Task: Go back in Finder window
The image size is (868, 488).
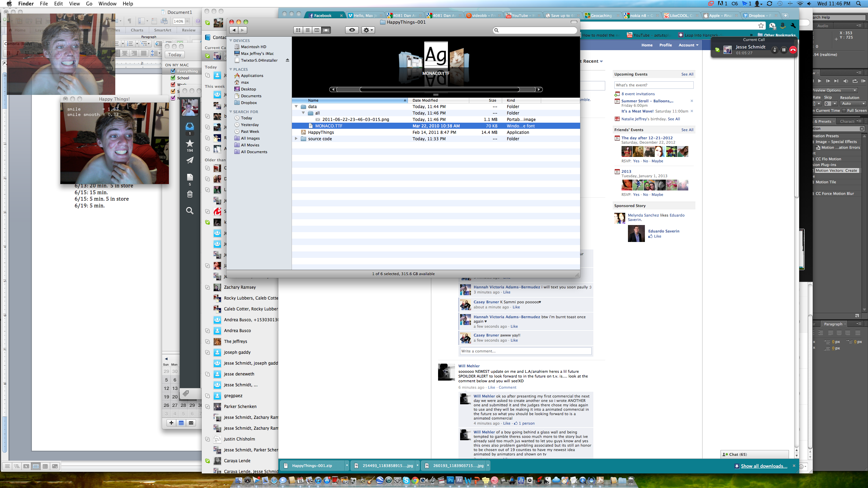Action: (x=234, y=30)
